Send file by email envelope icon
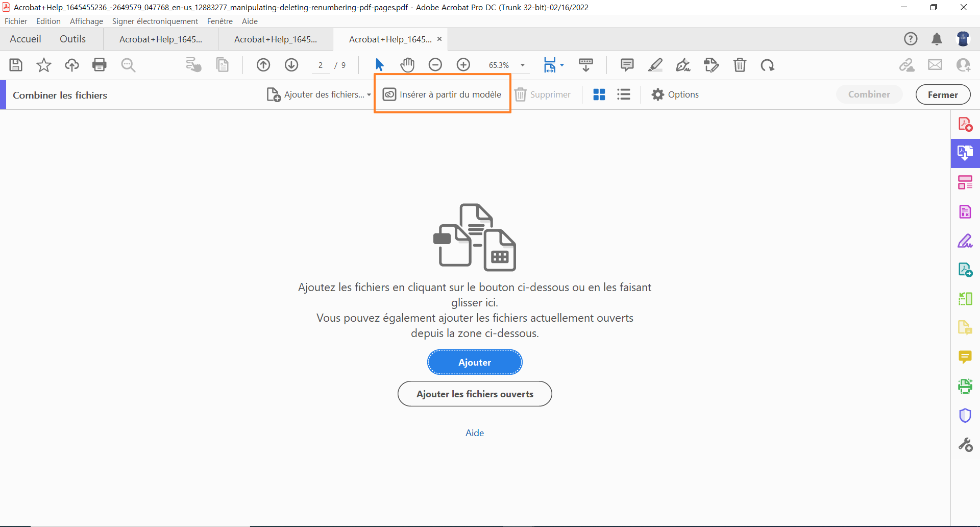This screenshot has height=527, width=980. point(935,65)
